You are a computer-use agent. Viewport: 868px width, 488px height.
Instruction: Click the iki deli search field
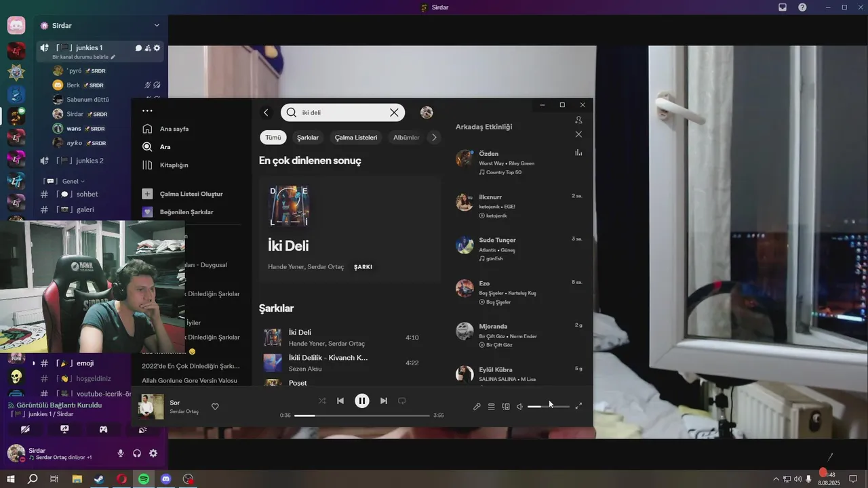pyautogui.click(x=342, y=113)
